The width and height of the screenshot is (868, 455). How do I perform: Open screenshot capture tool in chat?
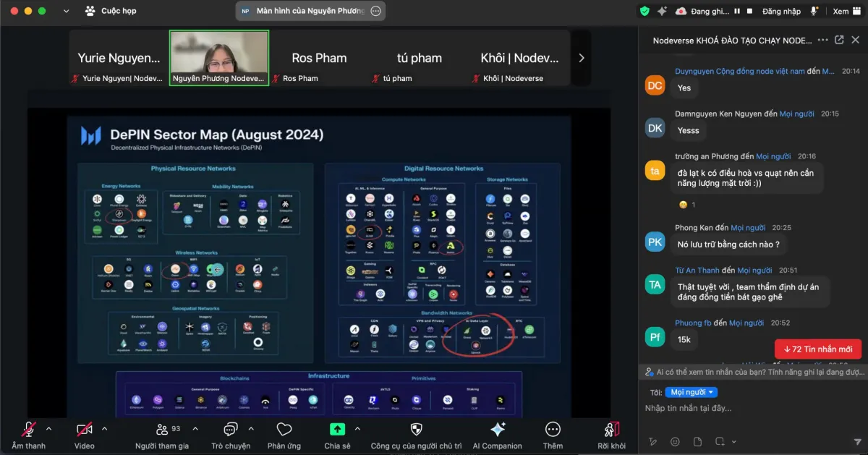[720, 441]
